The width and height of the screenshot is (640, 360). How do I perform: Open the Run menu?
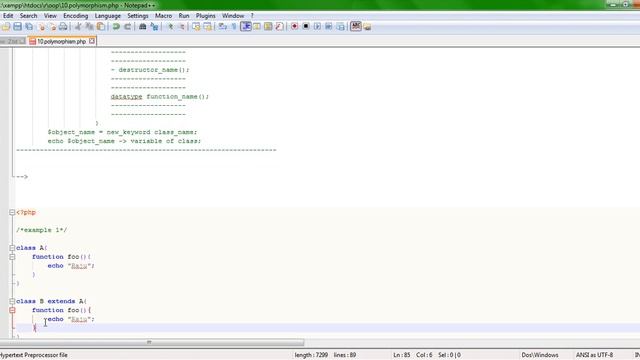click(184, 16)
